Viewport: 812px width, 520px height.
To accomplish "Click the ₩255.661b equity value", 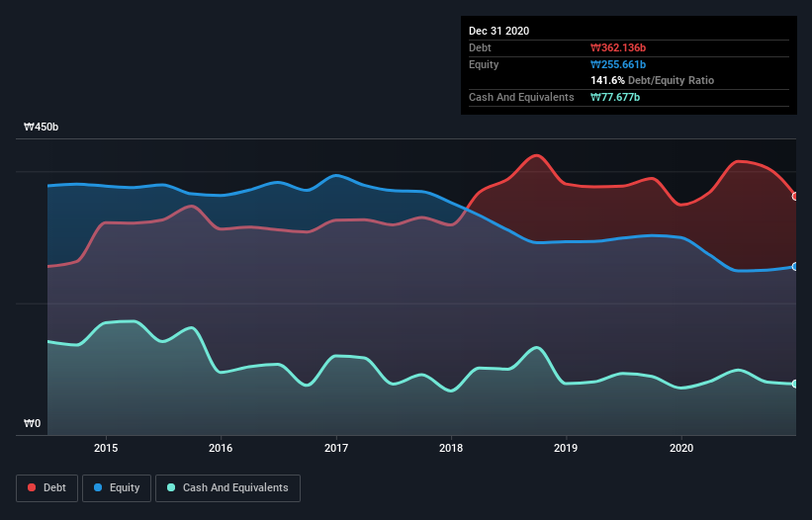I will (618, 64).
